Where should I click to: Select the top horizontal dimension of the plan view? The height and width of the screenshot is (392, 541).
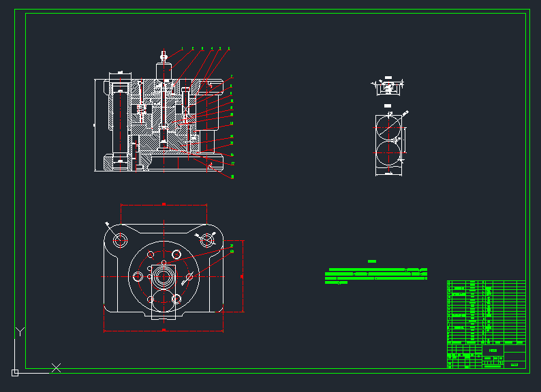(x=164, y=205)
